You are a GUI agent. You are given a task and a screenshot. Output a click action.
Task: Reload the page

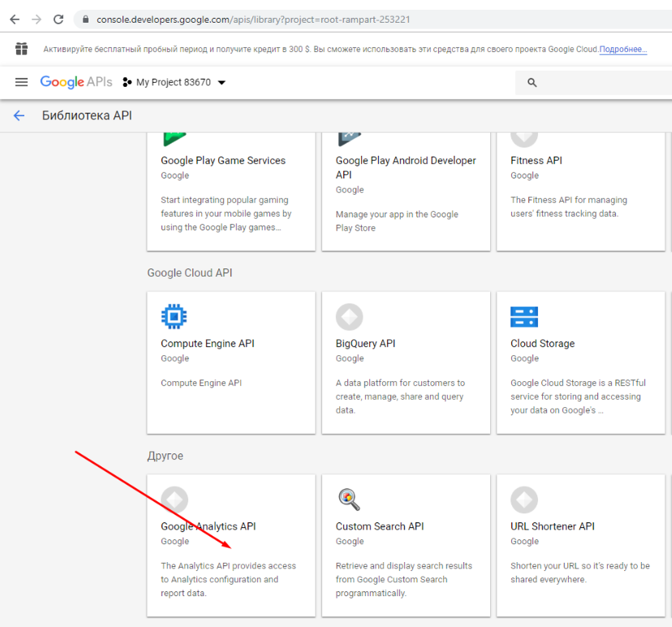click(x=58, y=19)
